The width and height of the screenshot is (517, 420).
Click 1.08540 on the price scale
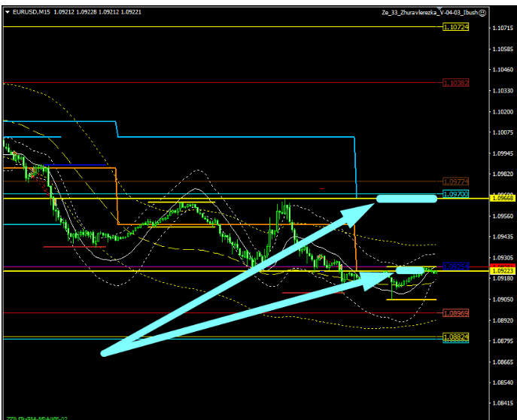coord(503,382)
